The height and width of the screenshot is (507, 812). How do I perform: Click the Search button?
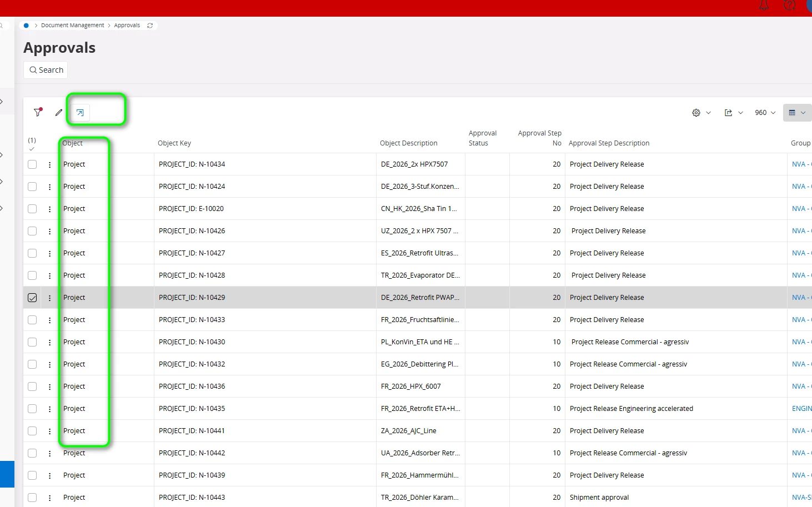(46, 70)
